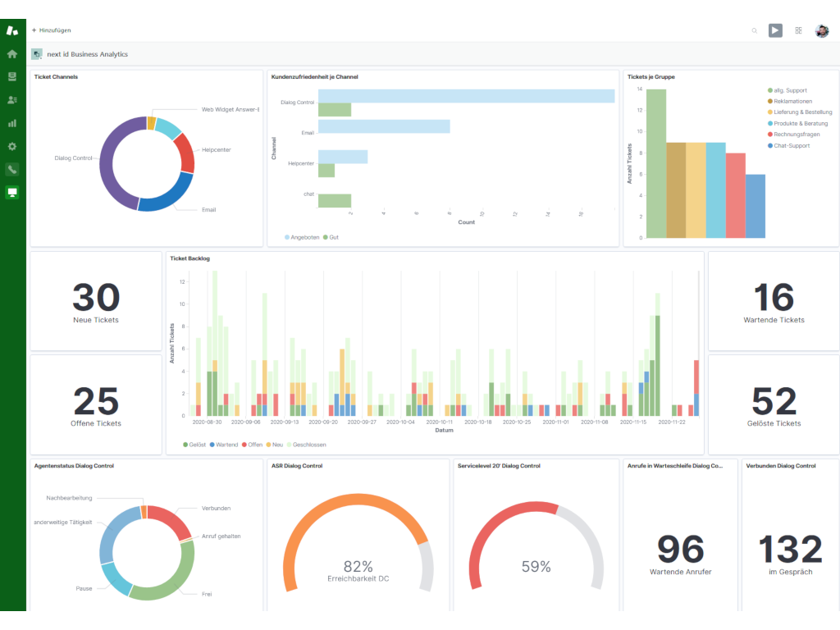Viewport: 840px width, 630px height.
Task: Click the phone icon in the sidebar
Action: (12, 170)
